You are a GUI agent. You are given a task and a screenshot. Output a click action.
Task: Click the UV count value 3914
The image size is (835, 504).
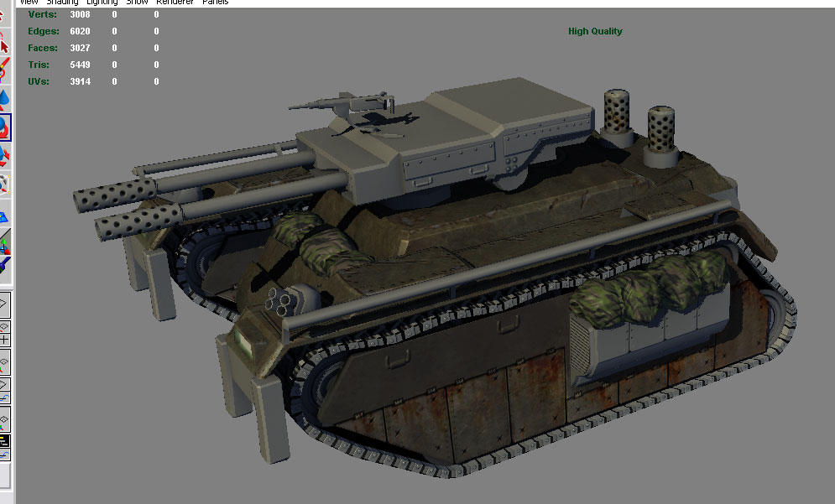[x=80, y=81]
